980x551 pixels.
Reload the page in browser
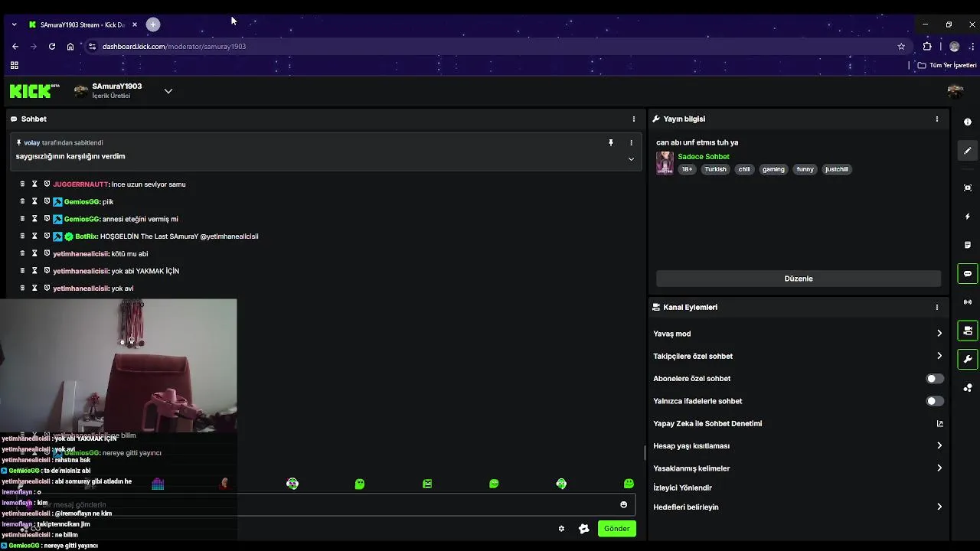point(51,47)
